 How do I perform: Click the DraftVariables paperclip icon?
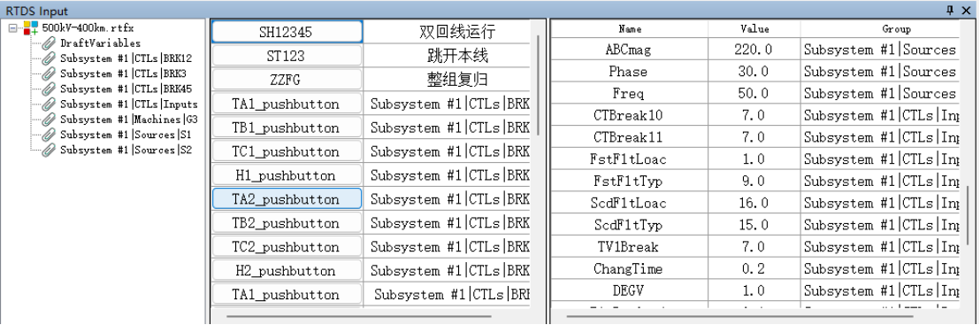click(x=49, y=43)
